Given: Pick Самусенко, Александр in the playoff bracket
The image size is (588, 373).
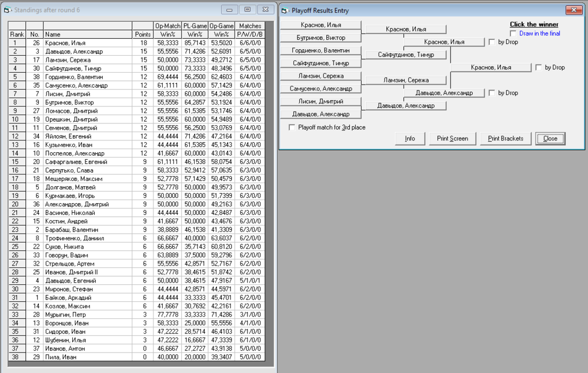Looking at the screenshot, I should [319, 89].
